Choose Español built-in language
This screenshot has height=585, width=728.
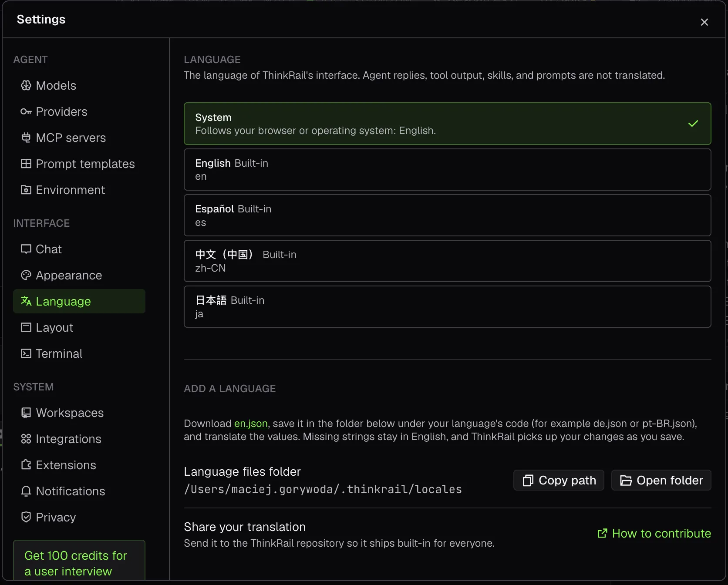(x=447, y=215)
